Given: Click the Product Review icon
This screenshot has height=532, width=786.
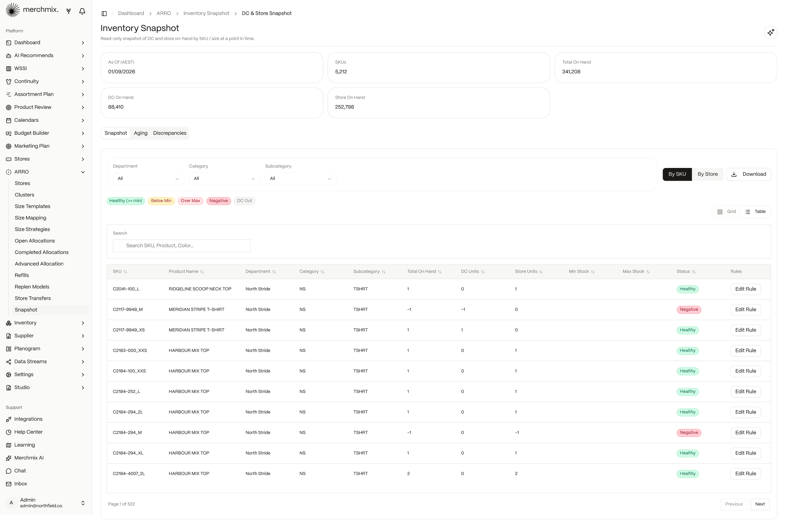Looking at the screenshot, I should (x=9, y=107).
